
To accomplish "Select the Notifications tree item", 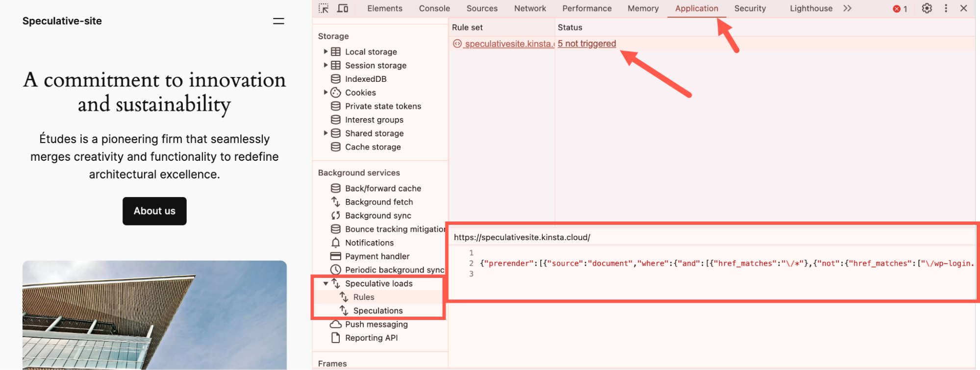I will click(369, 243).
